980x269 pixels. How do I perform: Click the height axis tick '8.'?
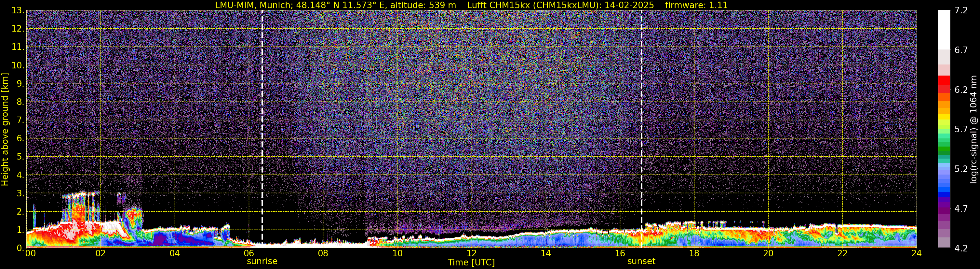[20, 102]
